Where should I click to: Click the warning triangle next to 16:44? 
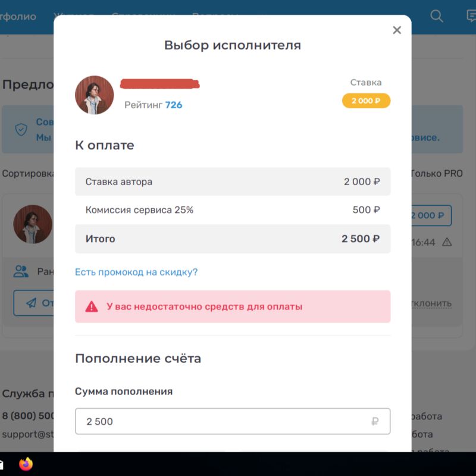point(447,242)
